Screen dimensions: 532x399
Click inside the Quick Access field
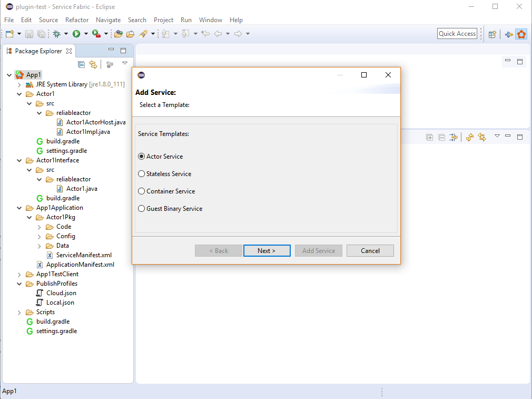click(457, 33)
